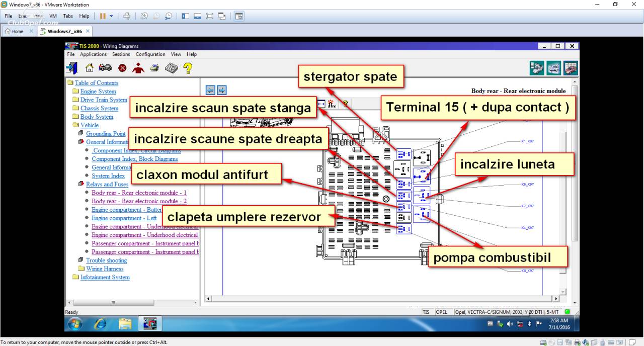Click Bluetooth icon in system tray
644x346 pixels.
coord(529,323)
